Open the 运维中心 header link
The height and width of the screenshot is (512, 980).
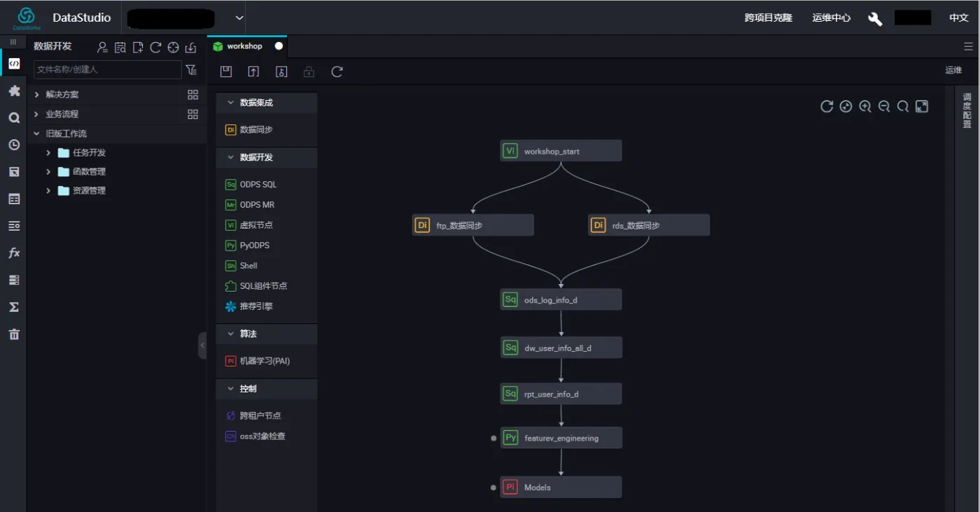[832, 18]
